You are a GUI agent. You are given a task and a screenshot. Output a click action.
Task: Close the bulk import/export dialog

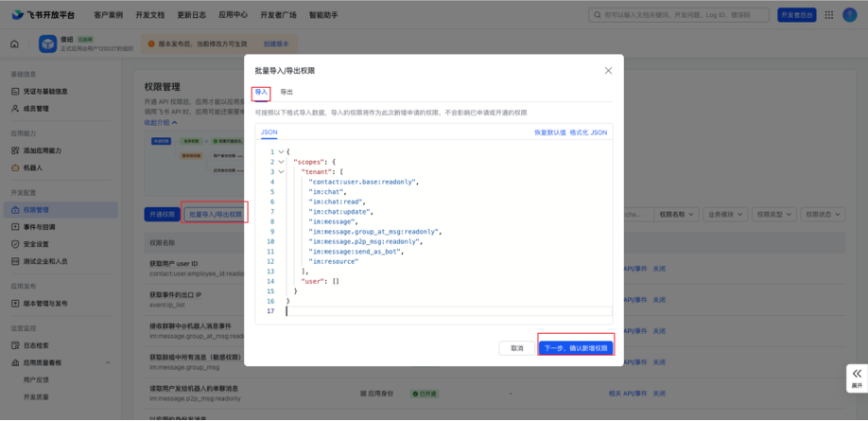click(x=608, y=70)
